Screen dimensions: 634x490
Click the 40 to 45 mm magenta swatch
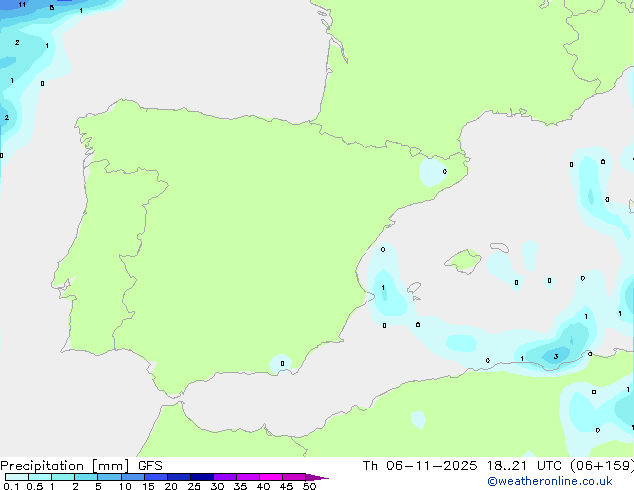271,477
